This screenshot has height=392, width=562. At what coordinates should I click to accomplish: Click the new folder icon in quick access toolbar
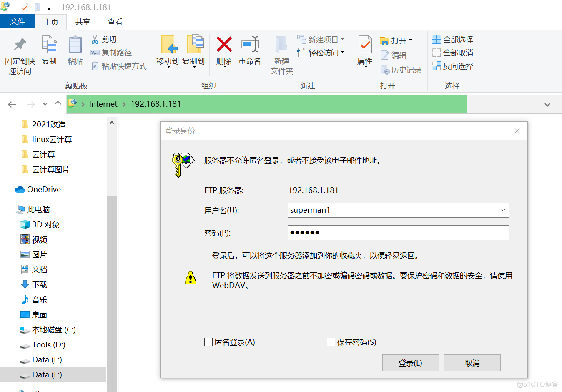[38, 8]
